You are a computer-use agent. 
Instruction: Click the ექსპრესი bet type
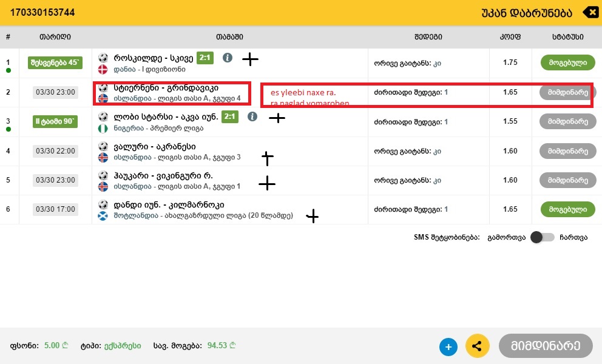click(x=123, y=346)
